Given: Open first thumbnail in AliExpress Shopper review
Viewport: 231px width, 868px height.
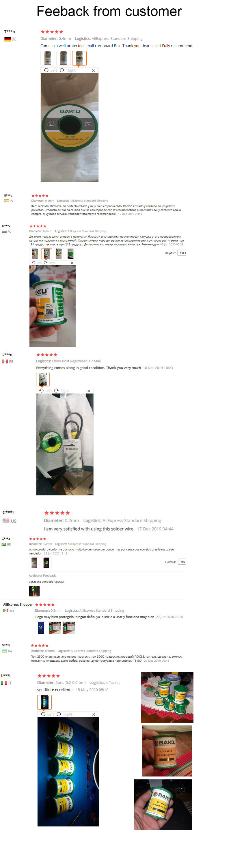Looking at the screenshot, I should point(41,628).
